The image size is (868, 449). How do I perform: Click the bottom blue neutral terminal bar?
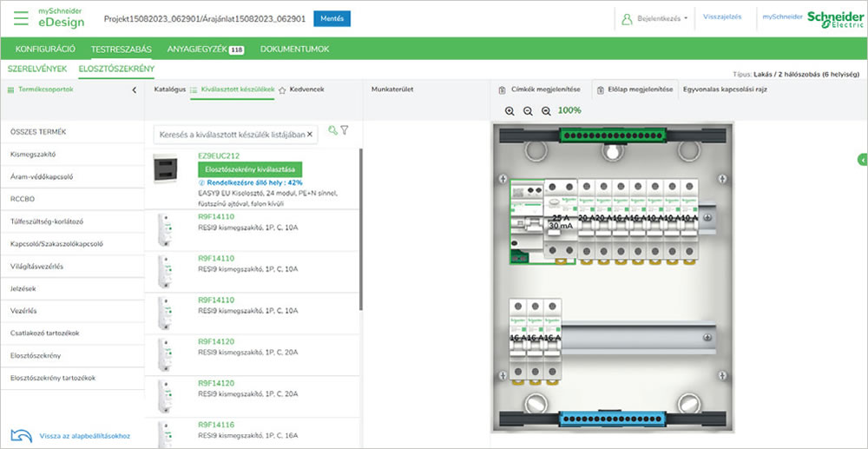click(x=611, y=419)
